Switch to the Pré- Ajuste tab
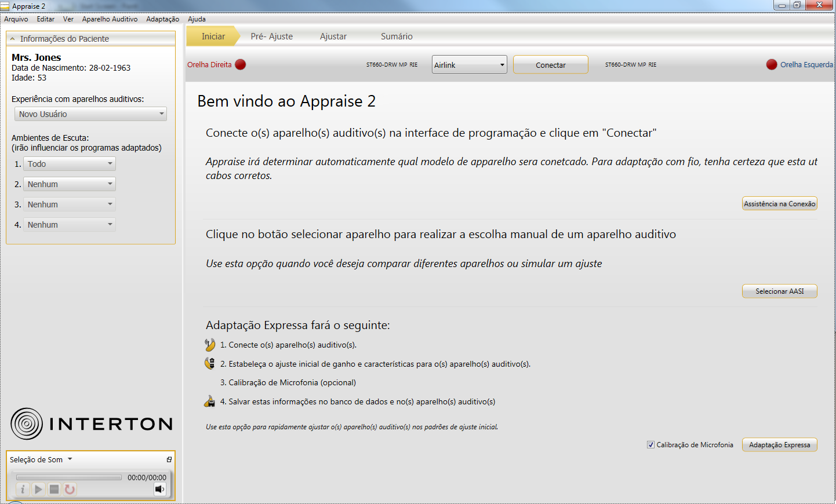 [x=272, y=36]
